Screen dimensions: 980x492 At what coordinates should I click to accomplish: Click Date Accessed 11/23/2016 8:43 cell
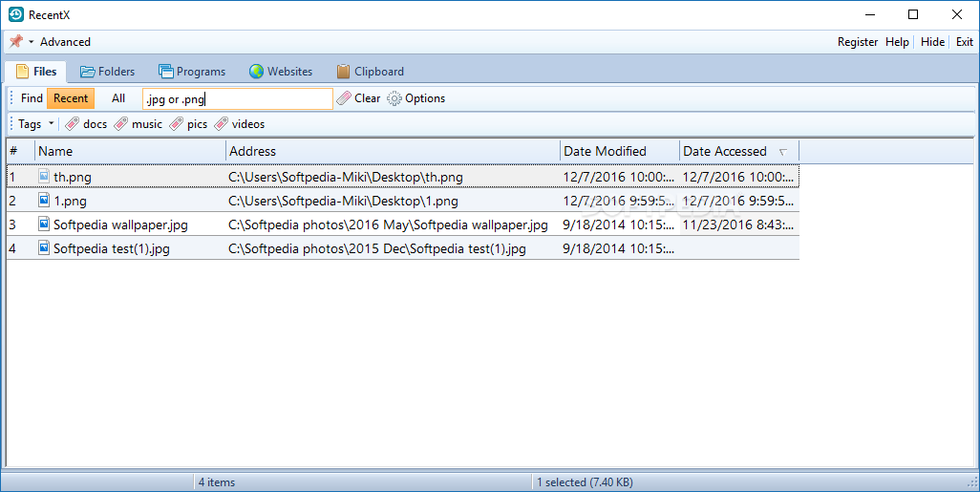(x=738, y=225)
